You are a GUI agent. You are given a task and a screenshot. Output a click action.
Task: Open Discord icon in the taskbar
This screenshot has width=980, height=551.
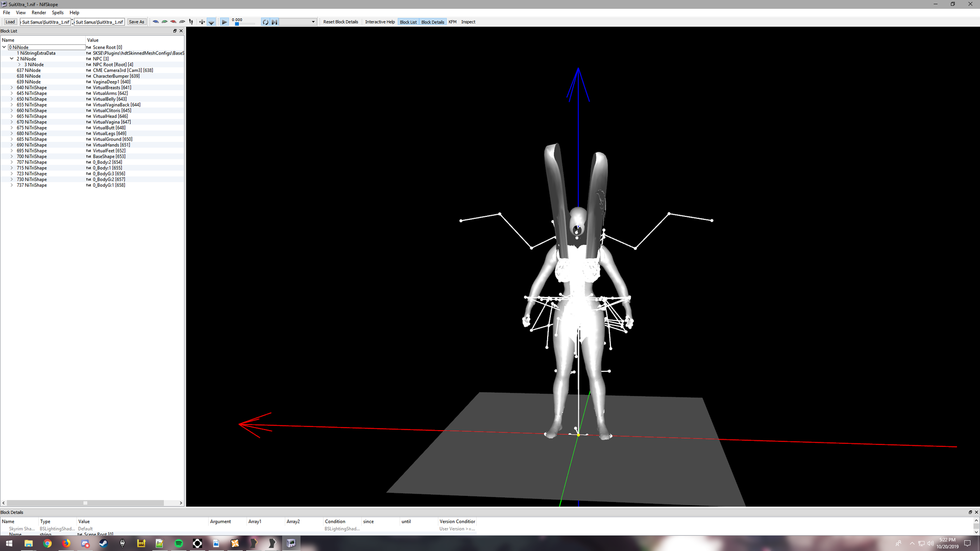click(85, 543)
